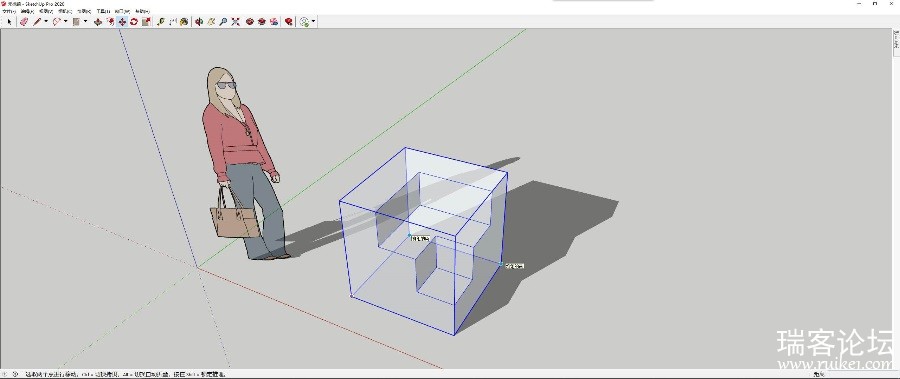Screen dimensions: 900x379
Task: Open the 编辑 (Edit) menu
Action: (x=28, y=11)
